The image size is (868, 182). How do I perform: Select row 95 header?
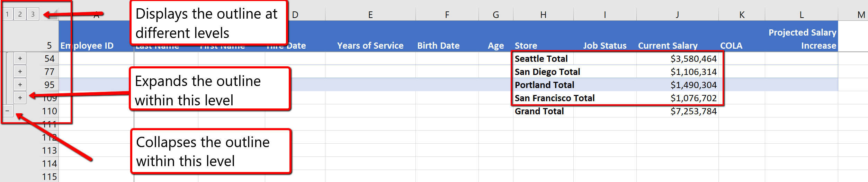click(50, 85)
